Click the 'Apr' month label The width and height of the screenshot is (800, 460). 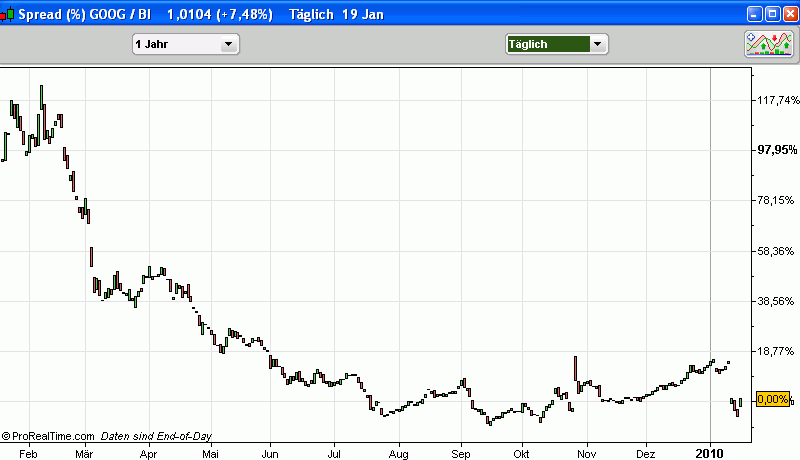tap(148, 453)
